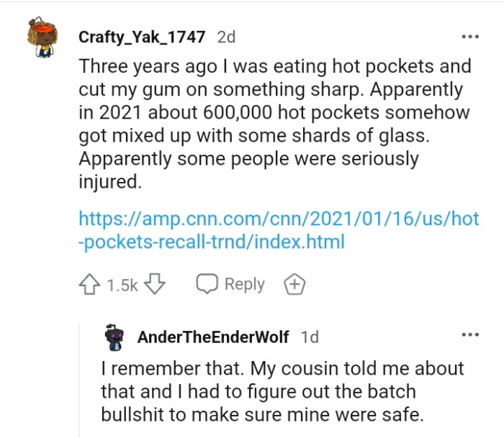Open AnderTheEnderWolf's avatar image
This screenshot has width=504, height=438.
114,337
